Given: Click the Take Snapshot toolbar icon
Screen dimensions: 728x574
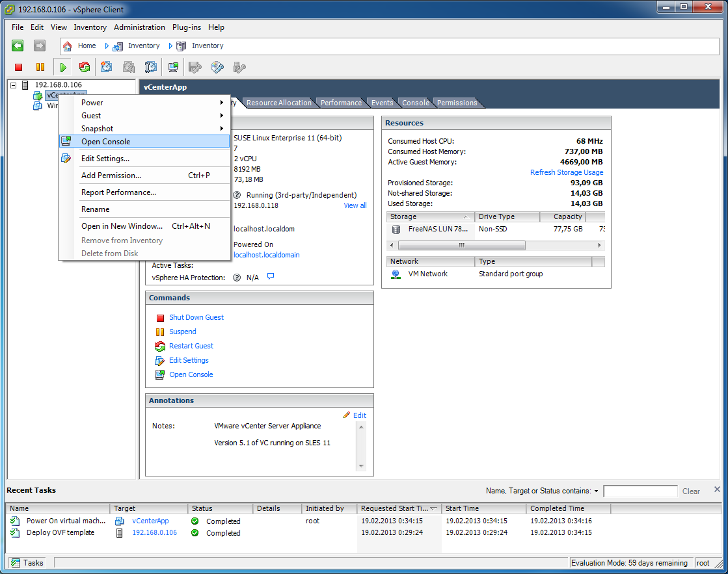Looking at the screenshot, I should (106, 68).
